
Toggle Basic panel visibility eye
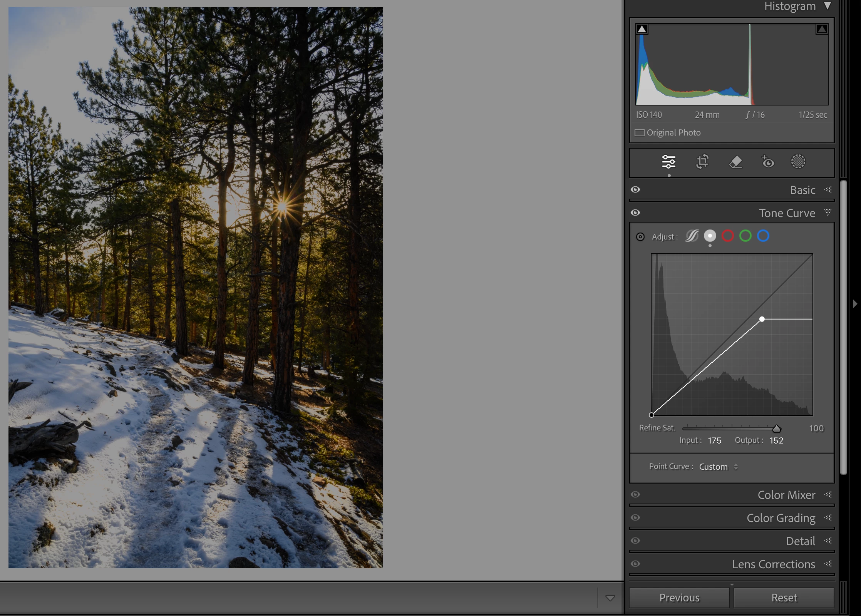(635, 189)
